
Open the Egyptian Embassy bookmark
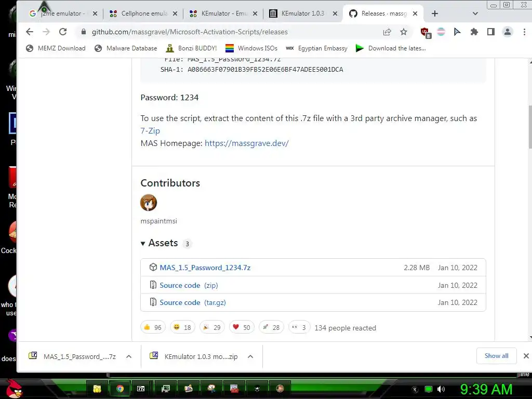point(316,48)
